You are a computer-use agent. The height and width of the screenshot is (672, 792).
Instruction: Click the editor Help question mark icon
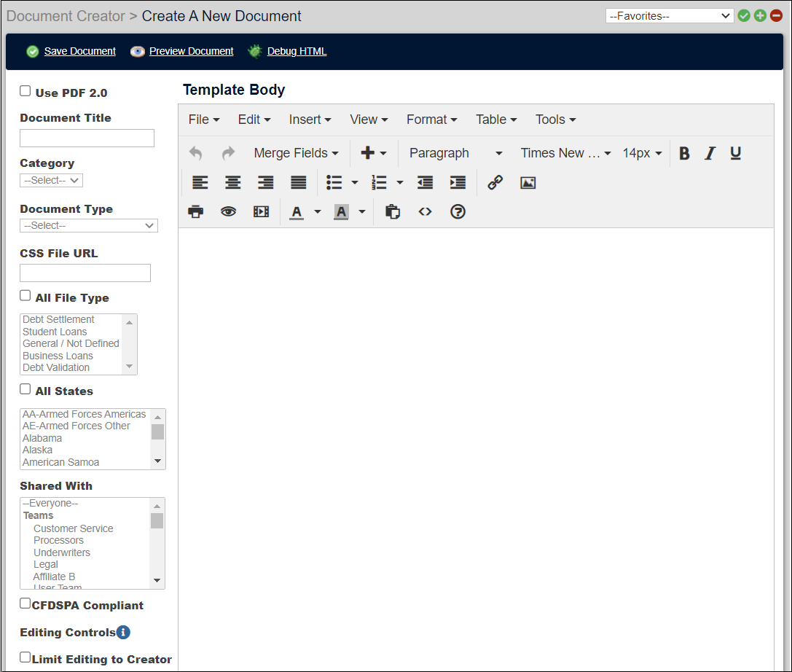pos(457,211)
